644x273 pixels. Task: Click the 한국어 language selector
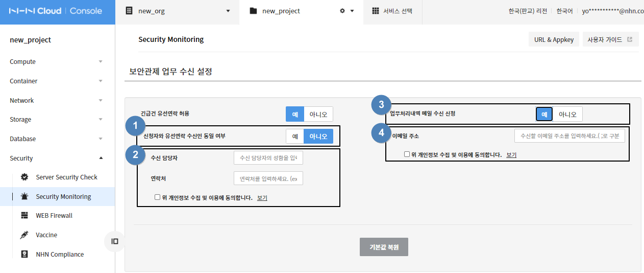pyautogui.click(x=564, y=11)
